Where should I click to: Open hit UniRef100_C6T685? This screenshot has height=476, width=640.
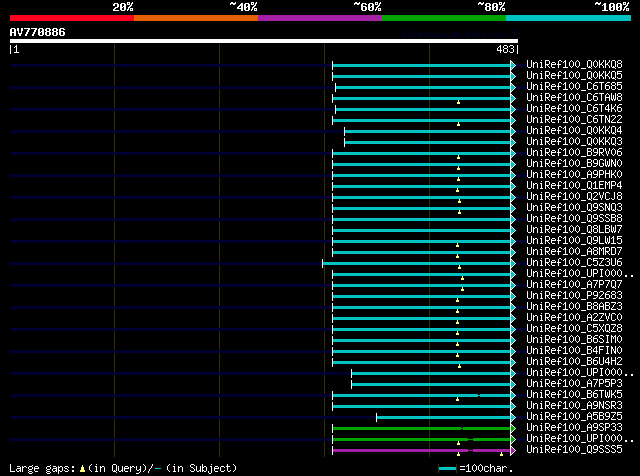coord(574,87)
